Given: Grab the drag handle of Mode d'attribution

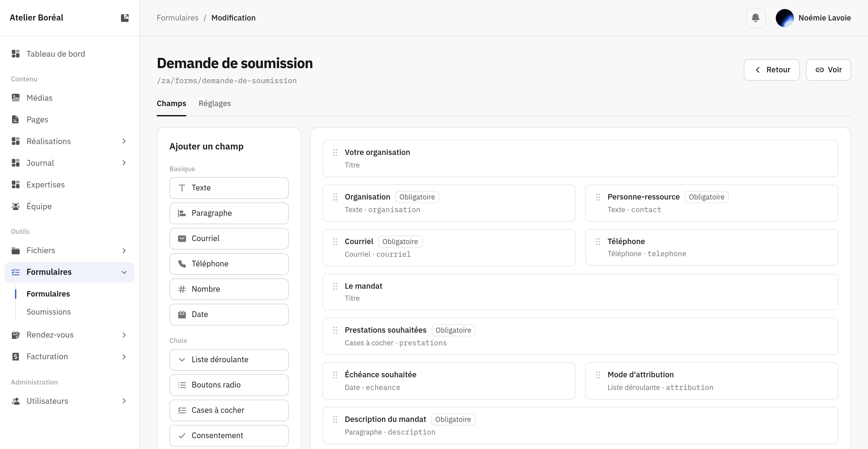Looking at the screenshot, I should (598, 375).
